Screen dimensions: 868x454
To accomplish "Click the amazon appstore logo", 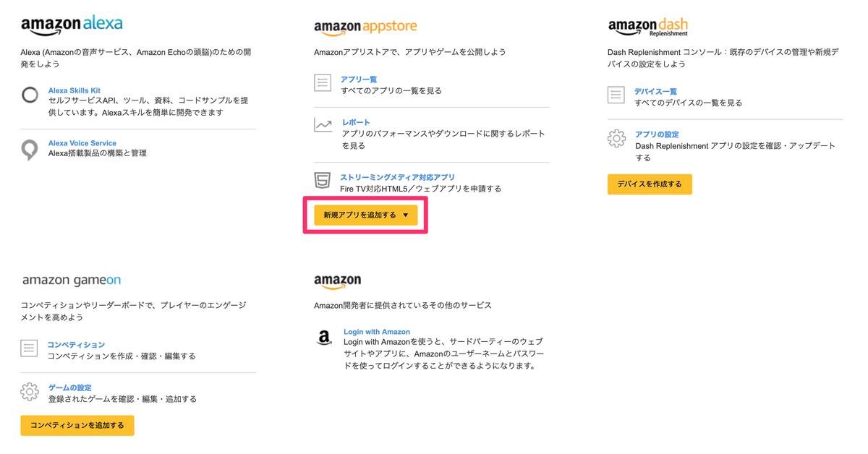I will click(x=365, y=27).
